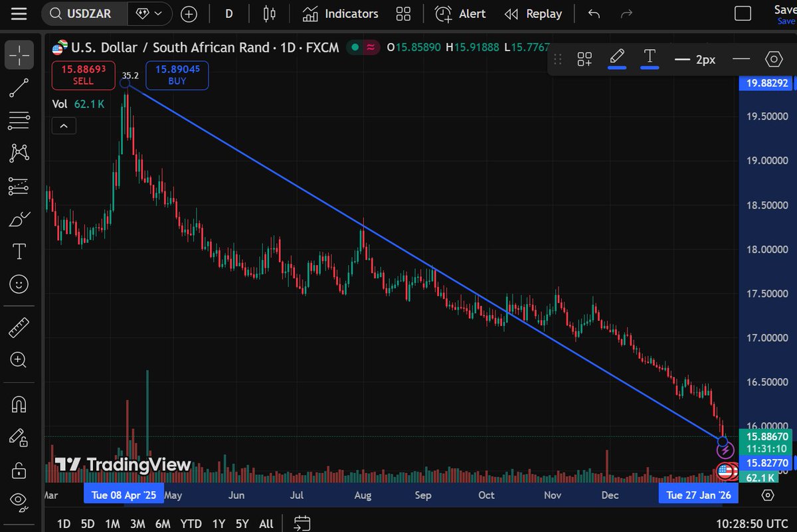797x532 pixels.
Task: Toggle lock all drawings
Action: click(19, 470)
